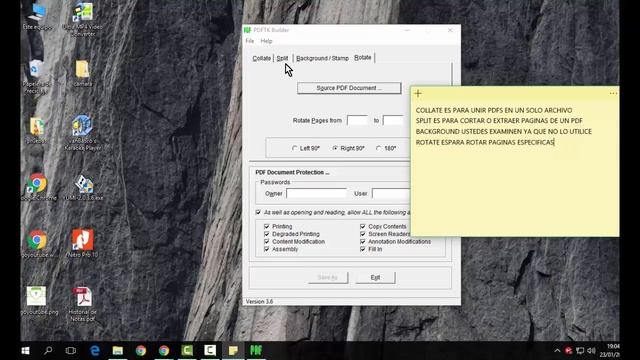Open the camara folder on desktop
Screen dimensions: 640x360
[x=83, y=73]
